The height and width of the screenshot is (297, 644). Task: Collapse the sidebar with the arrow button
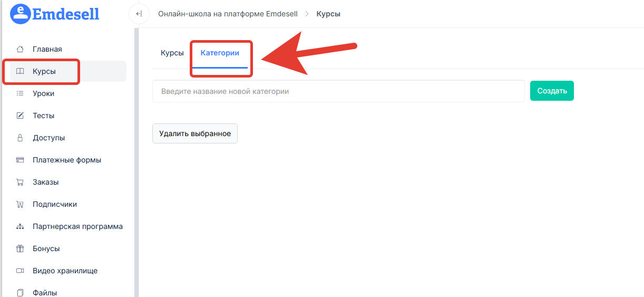(139, 14)
